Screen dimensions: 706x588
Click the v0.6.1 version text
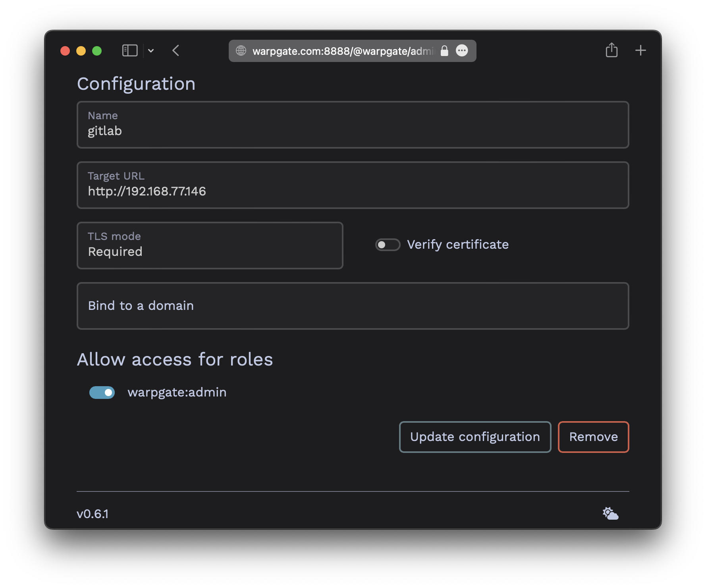point(93,514)
